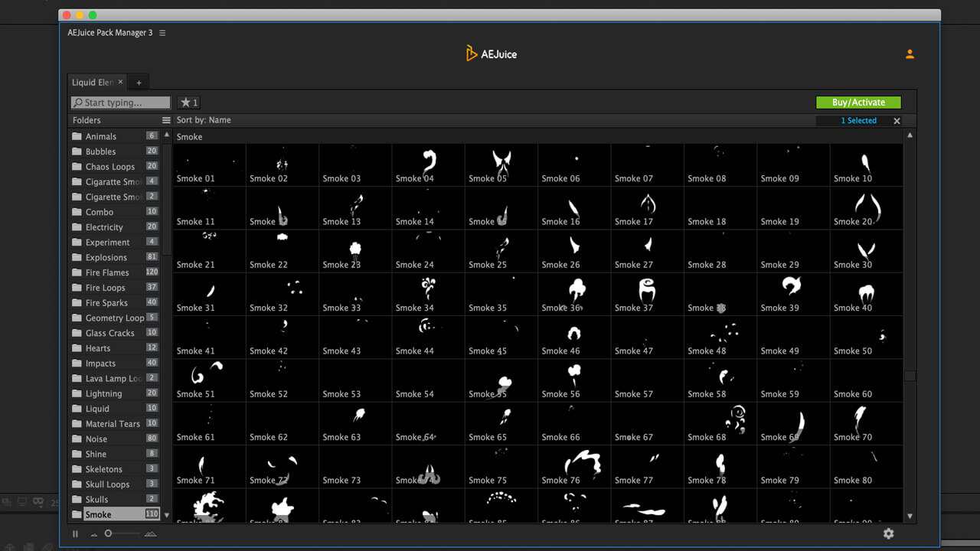Viewport: 980px width, 551px height.
Task: Click the AEJuice logo
Action: pyautogui.click(x=492, y=54)
